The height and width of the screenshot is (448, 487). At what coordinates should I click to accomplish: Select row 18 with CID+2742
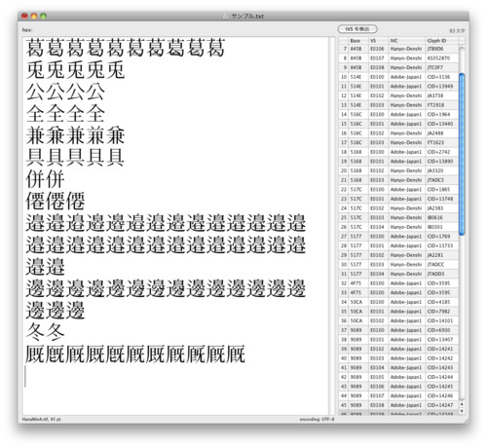[x=398, y=152]
